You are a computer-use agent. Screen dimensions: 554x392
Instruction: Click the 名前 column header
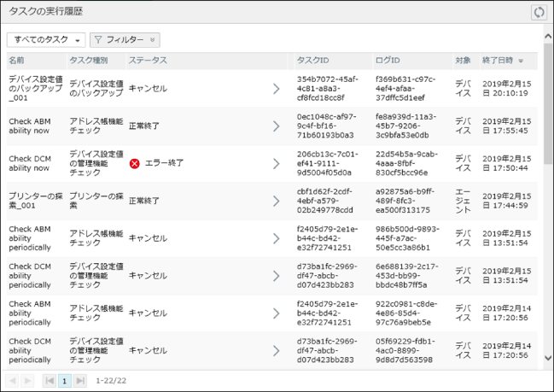17,61
